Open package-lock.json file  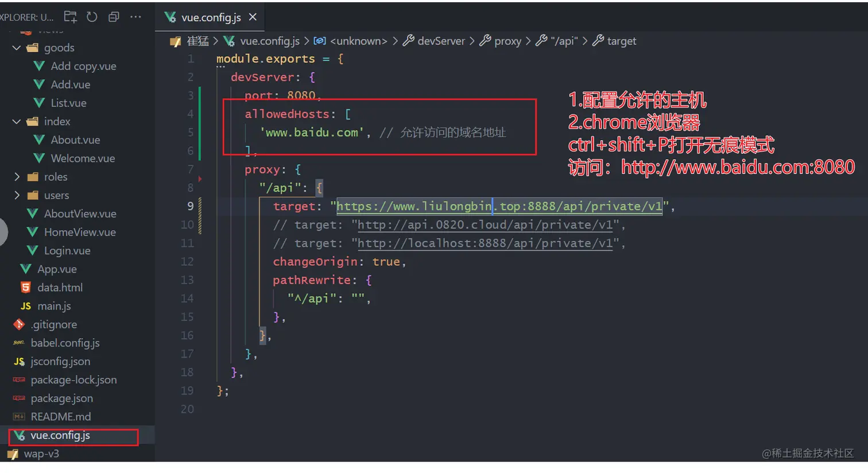click(73, 380)
